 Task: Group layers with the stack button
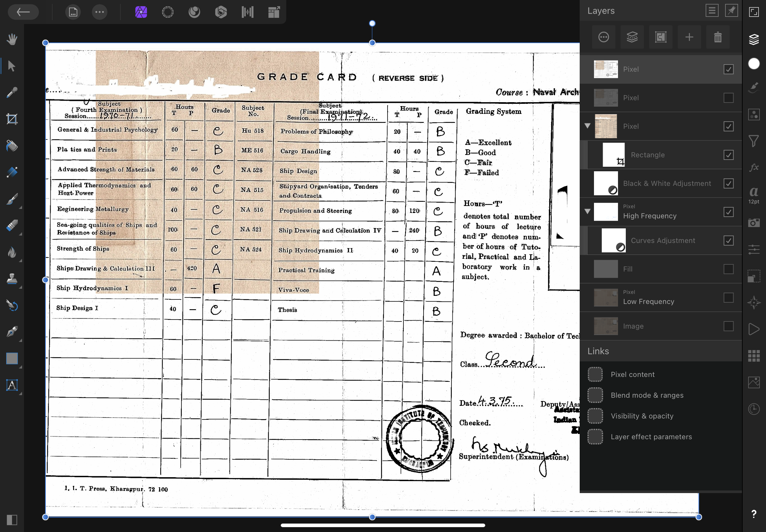[x=632, y=37]
